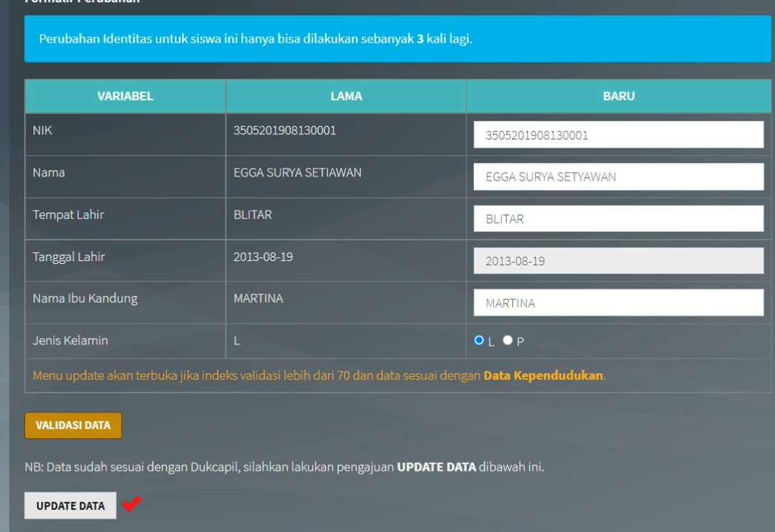Viewport: 775px width, 532px height.
Task: Click the VARIABEL column header
Action: coord(125,95)
